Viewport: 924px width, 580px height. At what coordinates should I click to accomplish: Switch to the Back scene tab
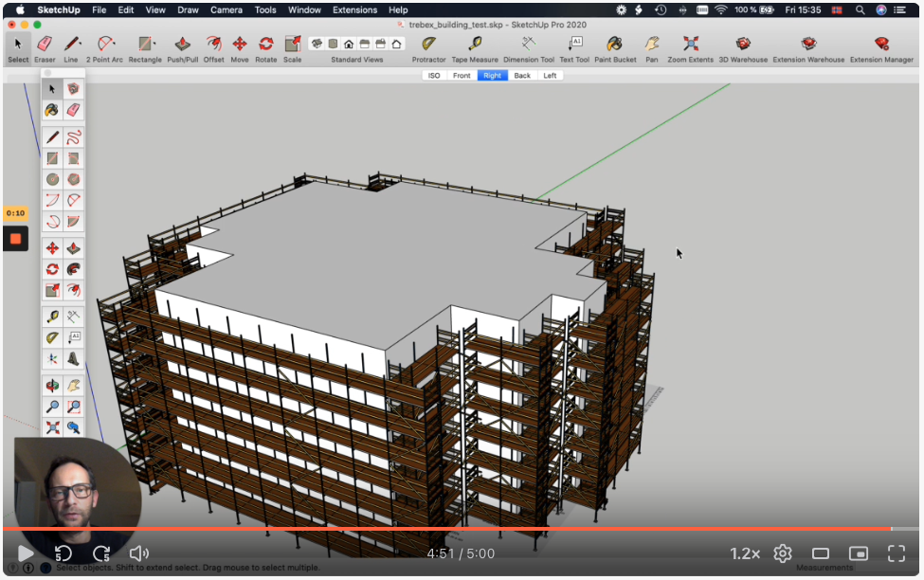tap(522, 76)
